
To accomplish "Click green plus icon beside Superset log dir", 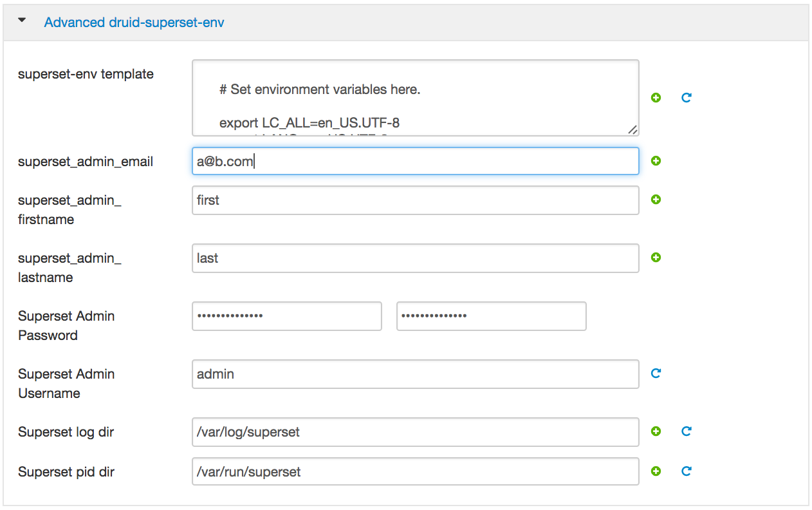I will pos(656,431).
